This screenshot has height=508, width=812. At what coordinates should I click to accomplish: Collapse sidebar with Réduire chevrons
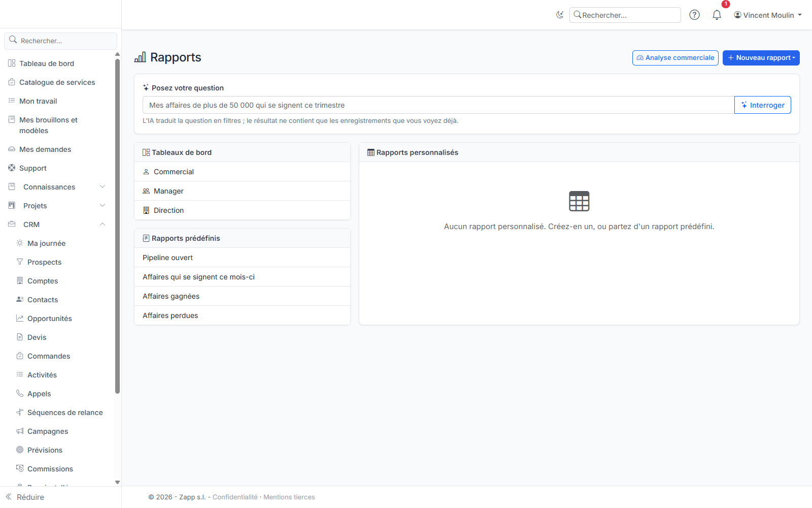[9, 497]
